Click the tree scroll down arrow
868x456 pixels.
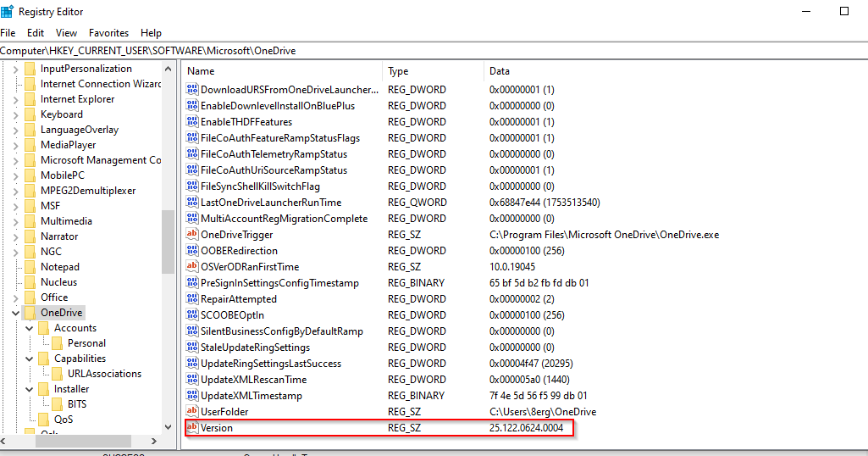point(169,427)
